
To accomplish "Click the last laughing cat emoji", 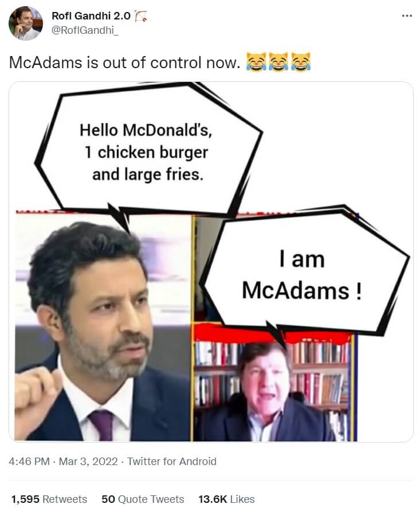I will pos(301,62).
